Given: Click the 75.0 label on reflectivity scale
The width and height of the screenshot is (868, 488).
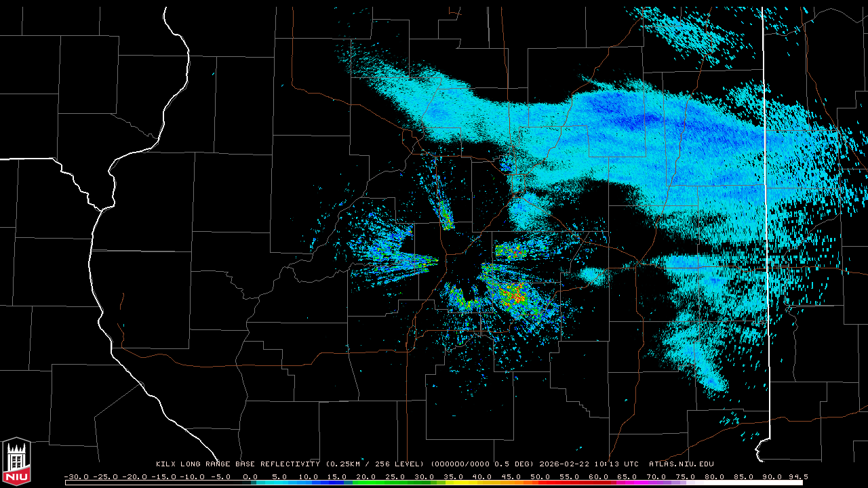Looking at the screenshot, I should (685, 476).
